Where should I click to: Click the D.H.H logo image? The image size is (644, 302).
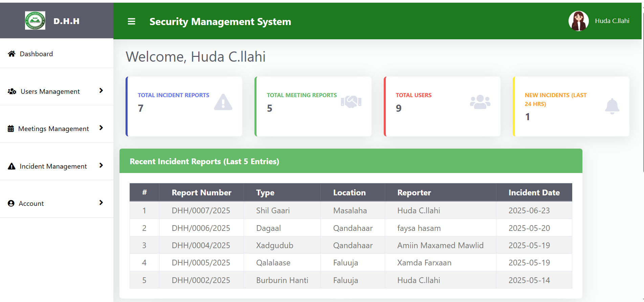pyautogui.click(x=35, y=21)
